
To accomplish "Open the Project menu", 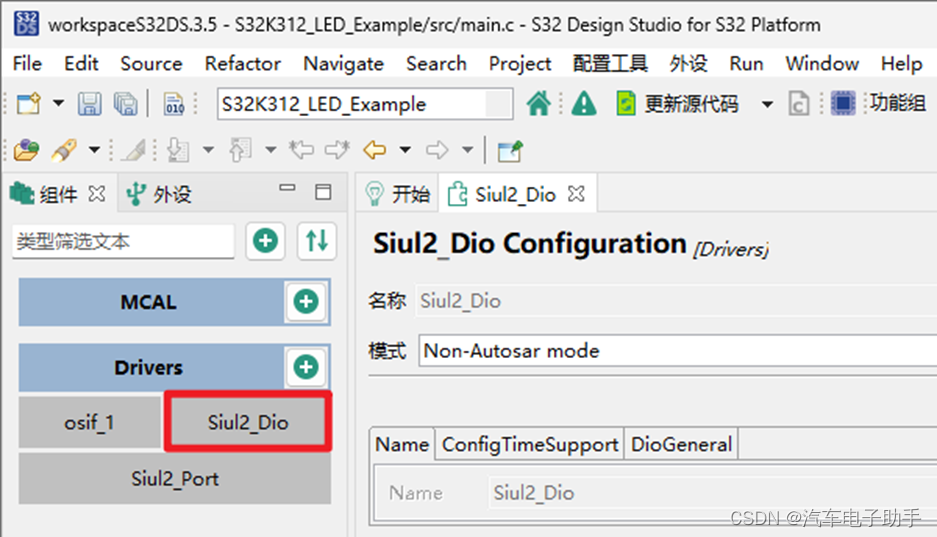I will 520,63.
